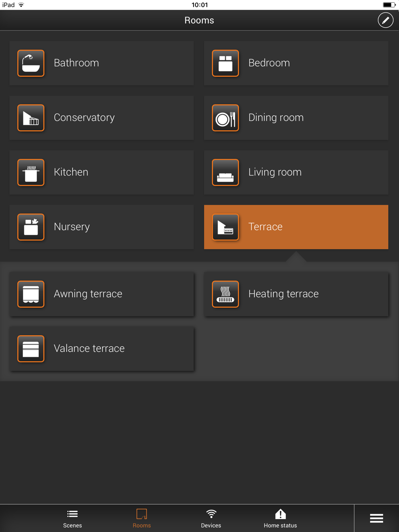Tap the Awning terrace icon
The height and width of the screenshot is (532, 399).
[x=31, y=294]
